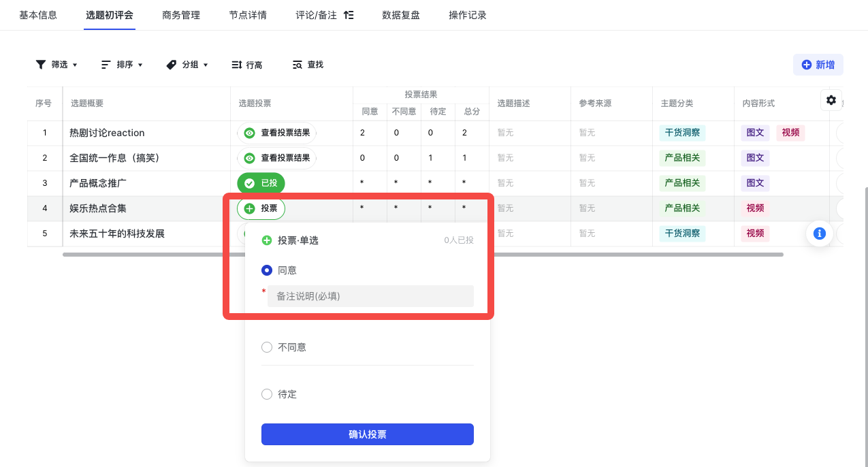
Task: Open the 分组 group dropdown
Action: [x=187, y=65]
